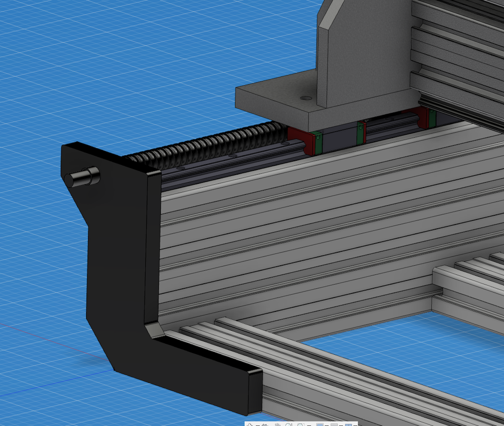Screen dimensions: 504x426
Task: Click the Grid and Snaps icon
Action: (x=334, y=425)
